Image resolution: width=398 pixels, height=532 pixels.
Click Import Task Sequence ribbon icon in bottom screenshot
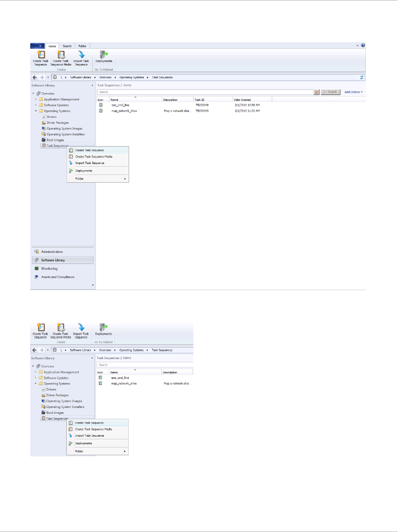pos(81,327)
